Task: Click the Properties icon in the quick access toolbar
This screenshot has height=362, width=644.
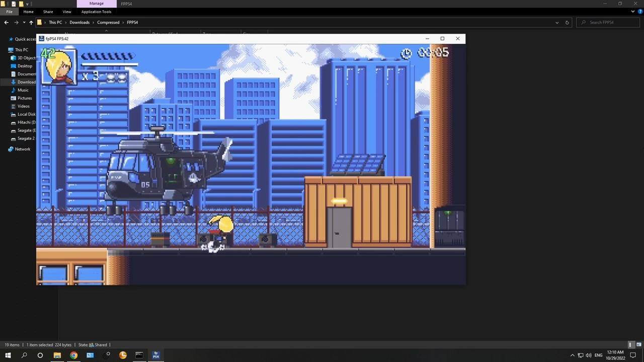Action: pos(14,4)
